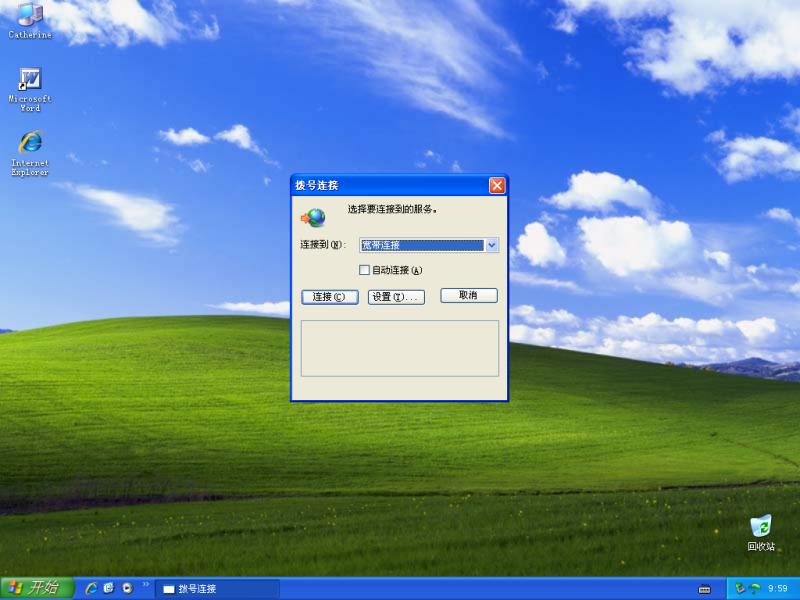Screen dimensions: 800x600
Task: Click the globe connection icon in dialog
Action: [313, 217]
